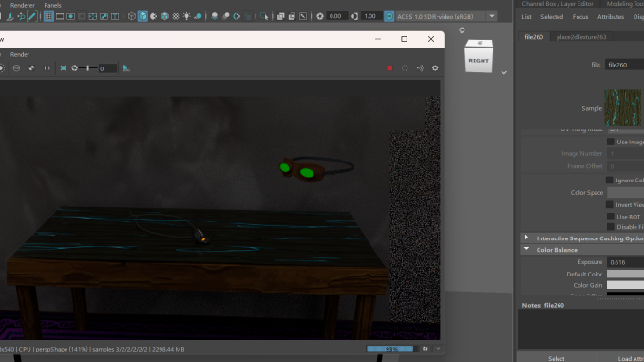Switch to the place2dTexture263 tab
644x362 pixels.
[x=580, y=37]
